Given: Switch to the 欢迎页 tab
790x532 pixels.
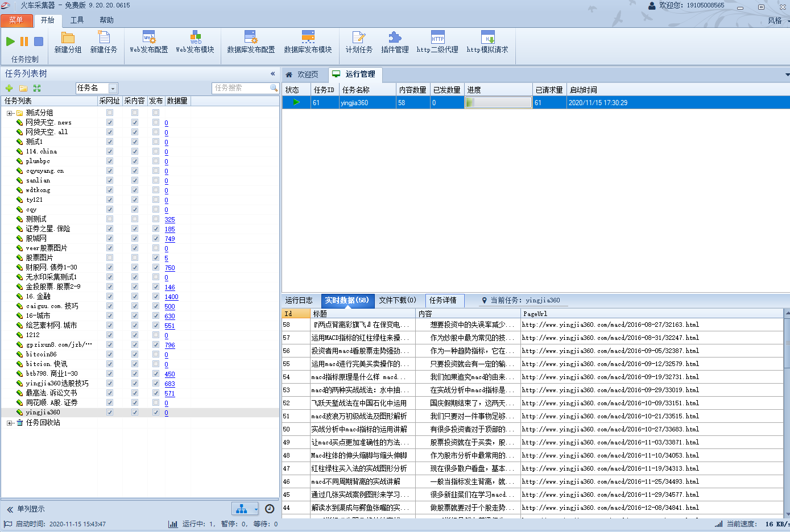Looking at the screenshot, I should point(302,74).
